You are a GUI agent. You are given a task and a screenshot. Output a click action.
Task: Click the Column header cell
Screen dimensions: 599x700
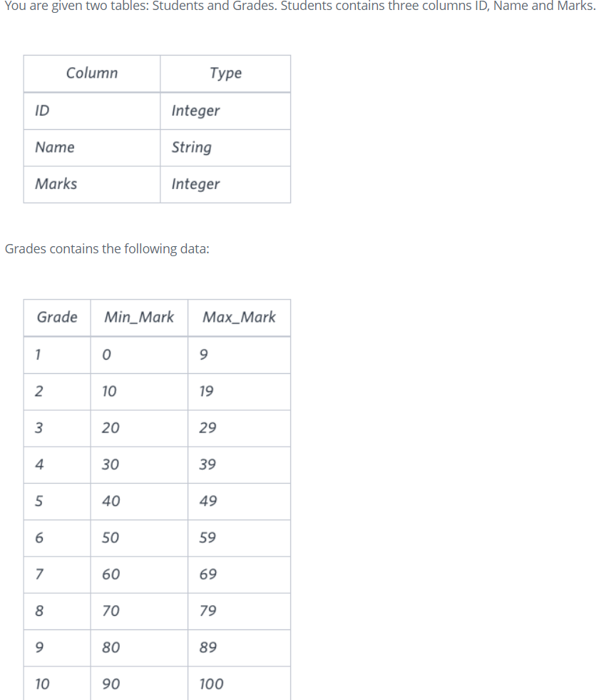click(92, 73)
